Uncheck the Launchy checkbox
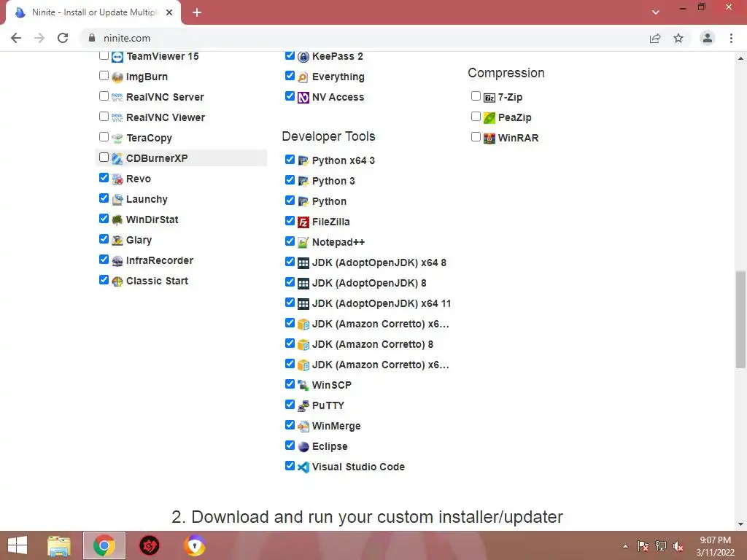Image resolution: width=747 pixels, height=560 pixels. 104,198
